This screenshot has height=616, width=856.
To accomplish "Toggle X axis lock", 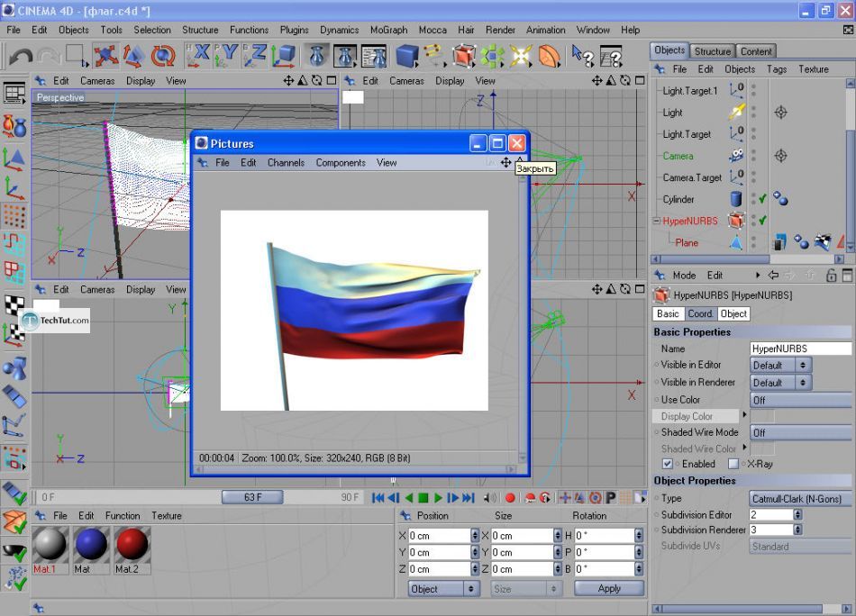I will 198,56.
